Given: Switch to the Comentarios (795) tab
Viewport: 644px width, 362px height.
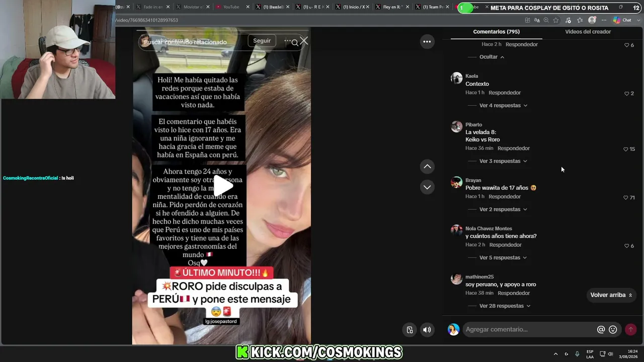Looking at the screenshot, I should click(x=496, y=32).
